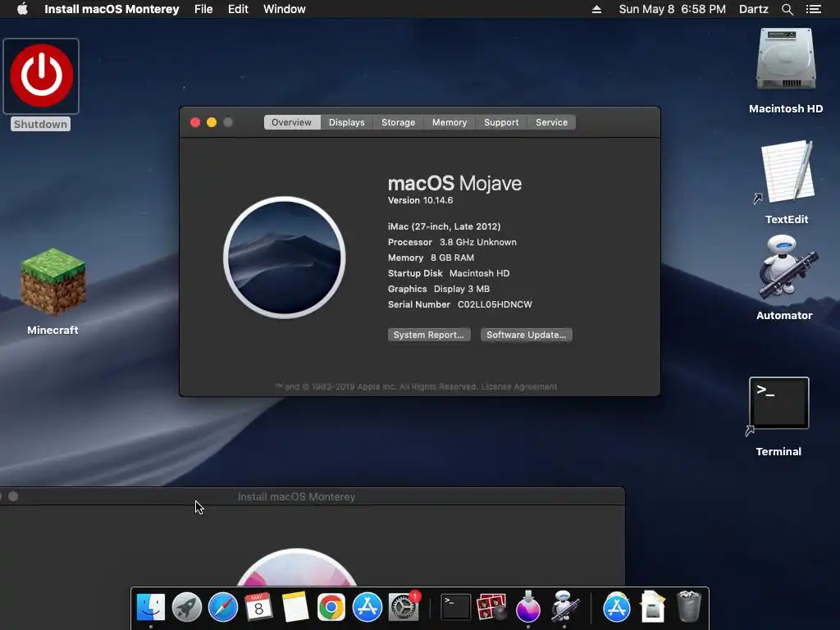Screen dimensions: 840x630
Task: Open disk image stack beside Trash
Action: (x=652, y=608)
